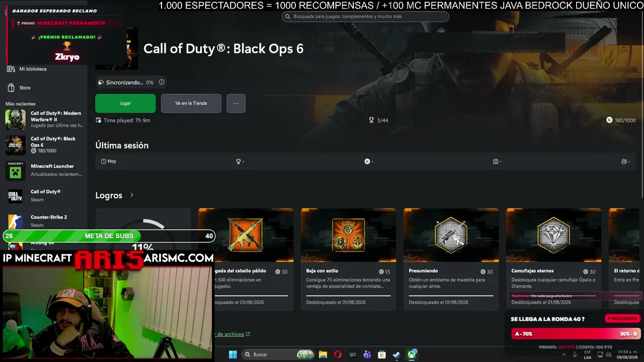Click the sync info circle icon
Screen dimensions: 644x362
click(x=162, y=82)
